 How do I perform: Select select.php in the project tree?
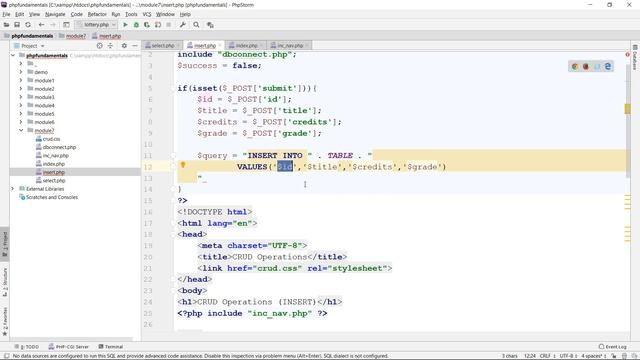pos(54,180)
